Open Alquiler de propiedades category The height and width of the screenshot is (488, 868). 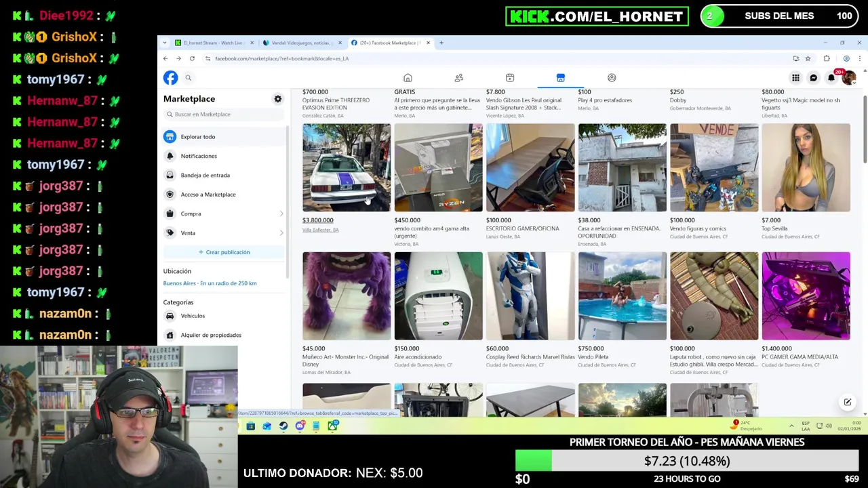(x=224, y=335)
